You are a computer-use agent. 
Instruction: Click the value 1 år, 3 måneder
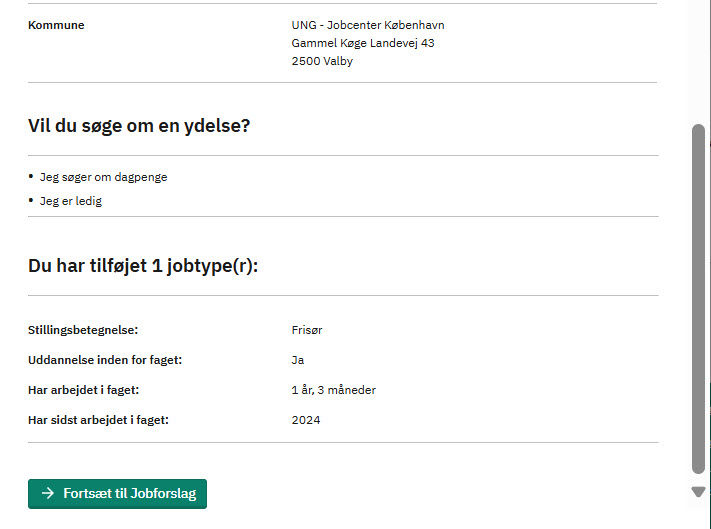tap(334, 390)
